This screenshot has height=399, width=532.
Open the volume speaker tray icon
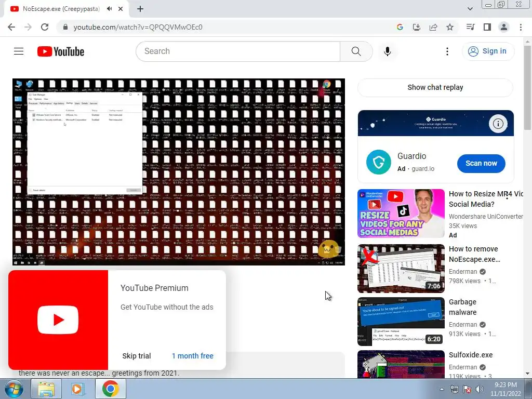(x=480, y=390)
